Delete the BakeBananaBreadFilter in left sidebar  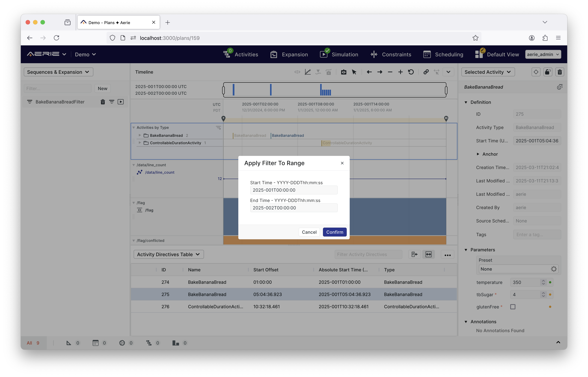[x=103, y=102]
